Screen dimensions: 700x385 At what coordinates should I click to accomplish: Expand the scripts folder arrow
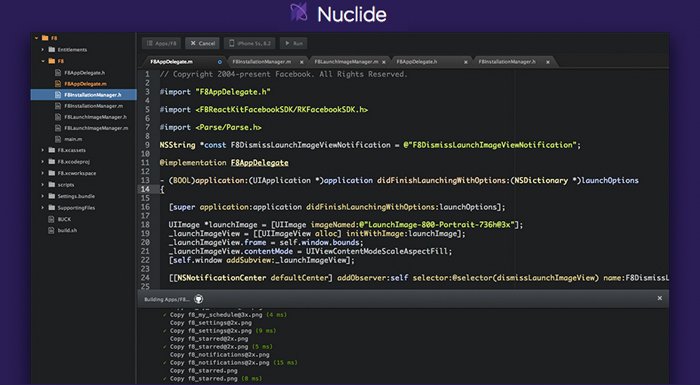coord(43,184)
